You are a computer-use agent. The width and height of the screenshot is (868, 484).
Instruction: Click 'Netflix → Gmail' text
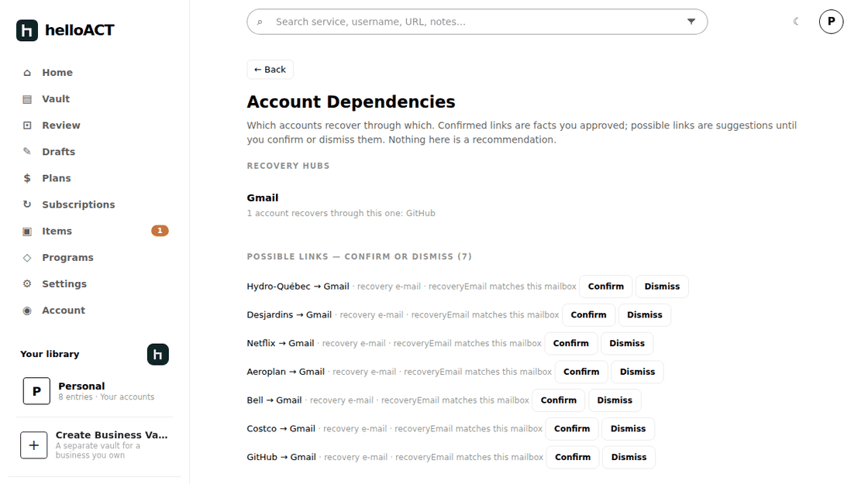pos(281,344)
